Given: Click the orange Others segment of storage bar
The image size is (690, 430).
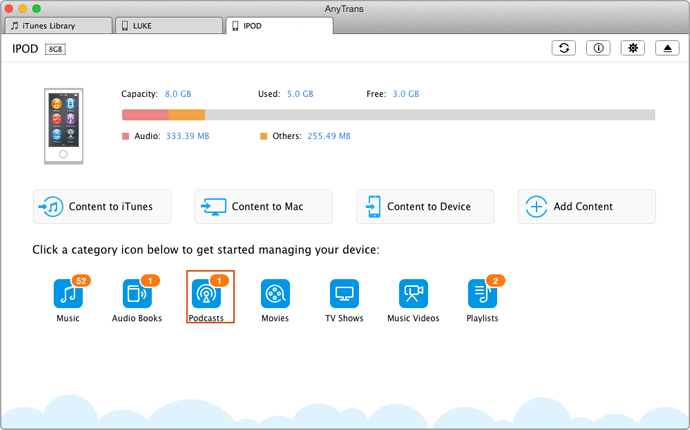Looking at the screenshot, I should click(187, 115).
